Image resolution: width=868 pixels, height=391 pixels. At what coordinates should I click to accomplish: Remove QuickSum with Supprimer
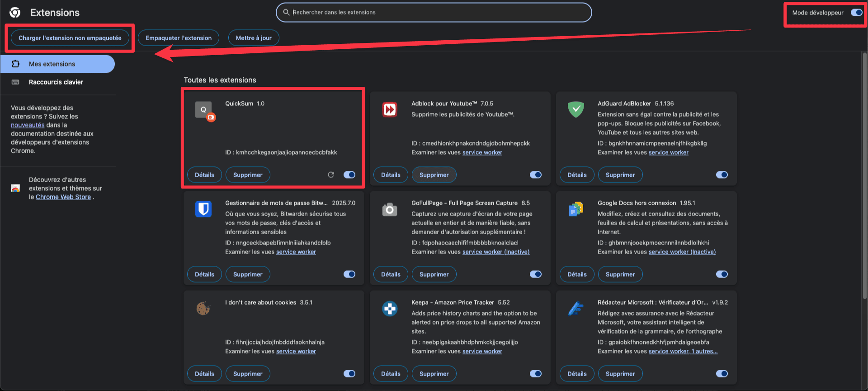coord(248,175)
